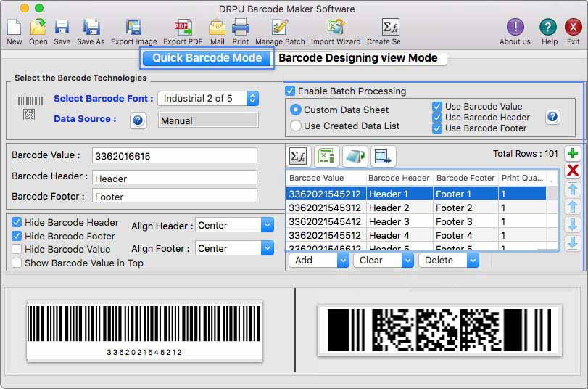Select the Custom Data Sheet radio button

[296, 110]
